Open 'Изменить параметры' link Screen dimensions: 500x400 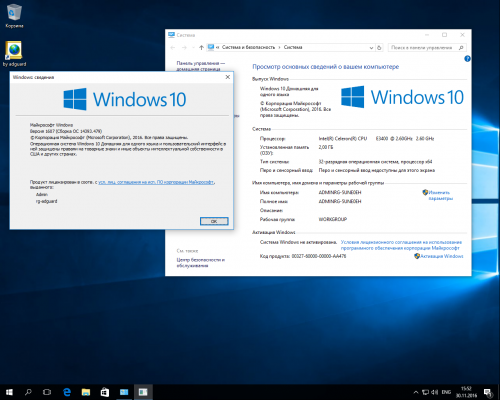(x=441, y=195)
